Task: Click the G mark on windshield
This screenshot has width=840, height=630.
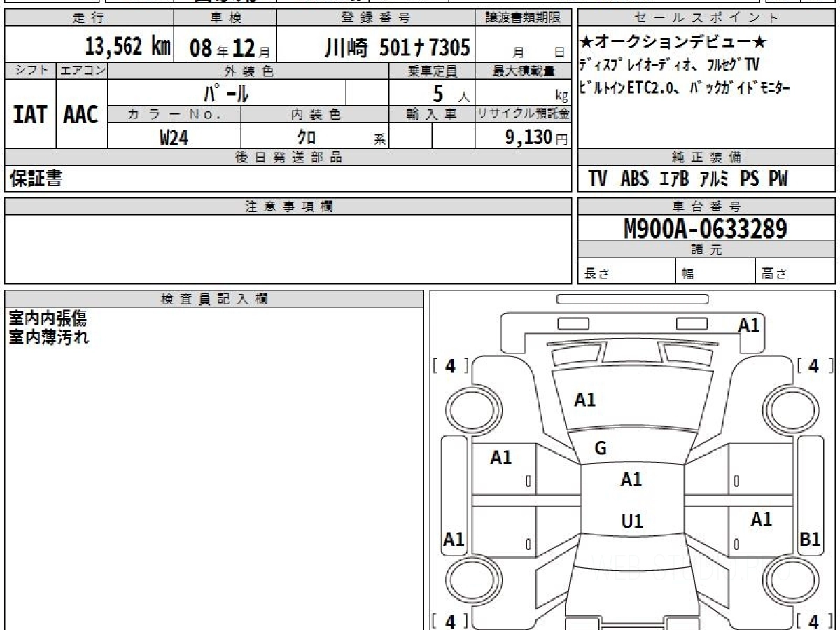Action: (601, 449)
